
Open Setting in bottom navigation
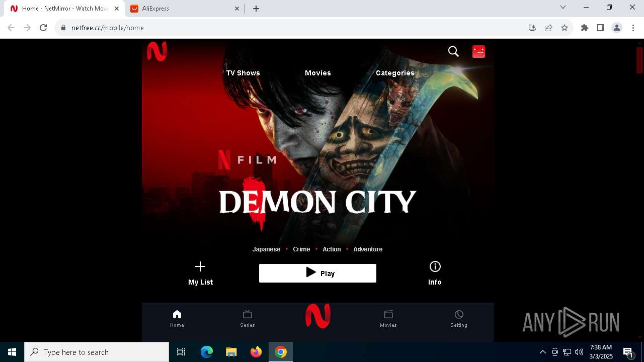point(459,318)
